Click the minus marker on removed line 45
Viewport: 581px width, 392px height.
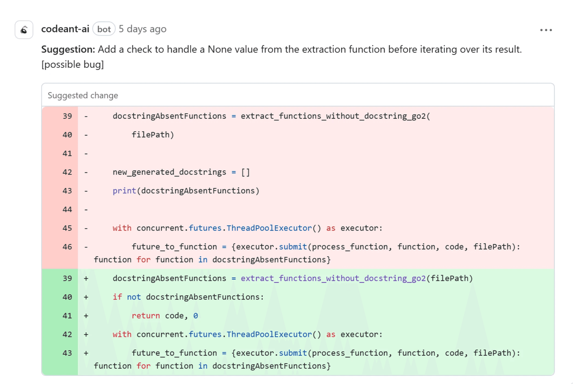[86, 228]
